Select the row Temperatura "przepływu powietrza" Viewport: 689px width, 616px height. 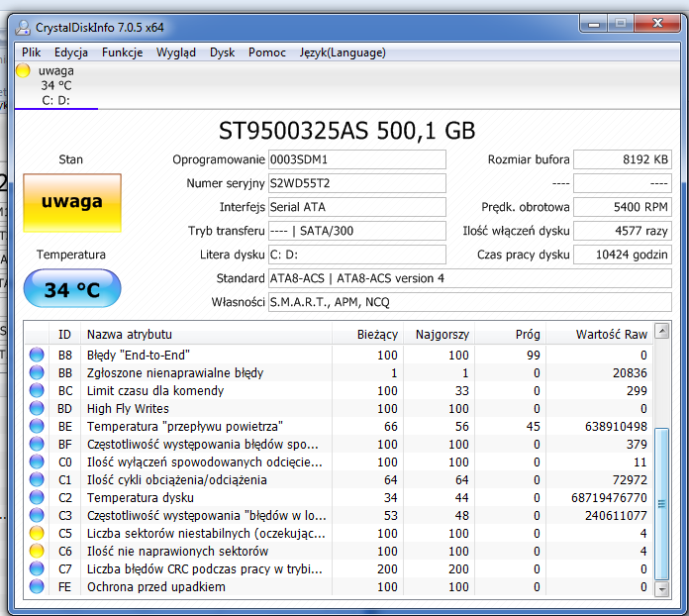(339, 426)
